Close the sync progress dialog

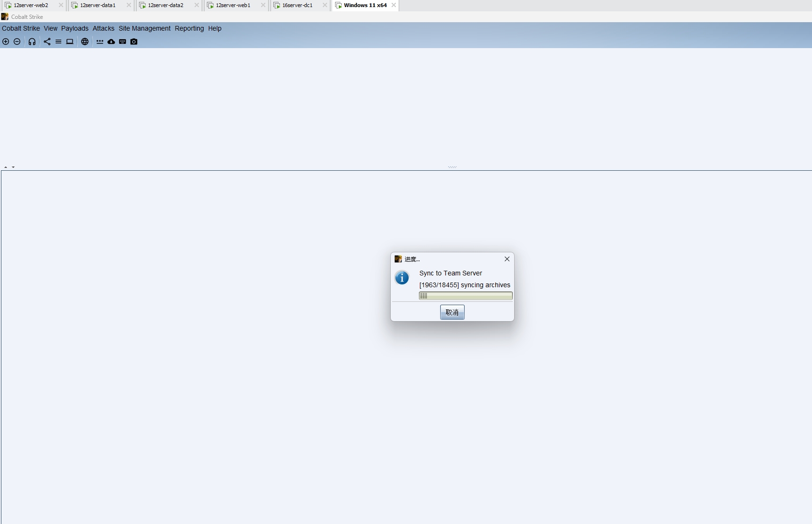[x=507, y=259]
